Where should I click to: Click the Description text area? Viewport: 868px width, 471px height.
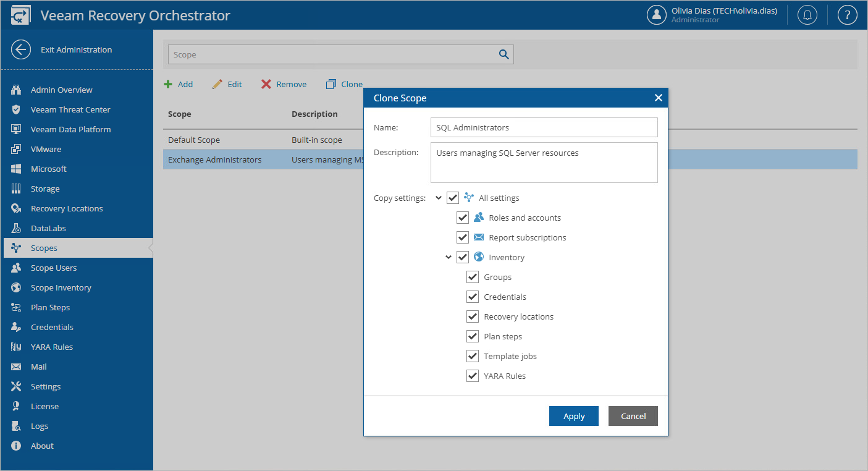pos(544,163)
